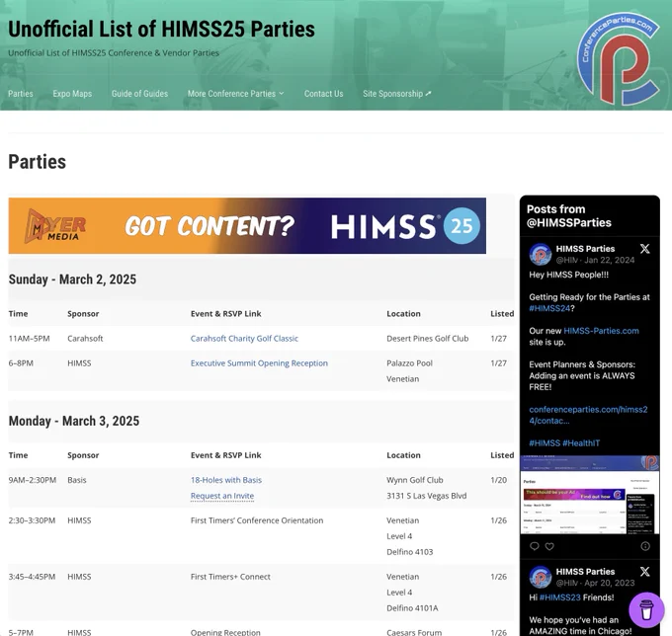Click the Carahsoft sponsor cell

tap(85, 339)
